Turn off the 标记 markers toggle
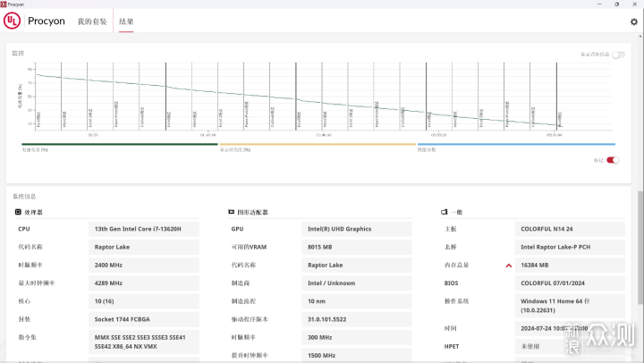This screenshot has width=644, height=363. point(613,160)
